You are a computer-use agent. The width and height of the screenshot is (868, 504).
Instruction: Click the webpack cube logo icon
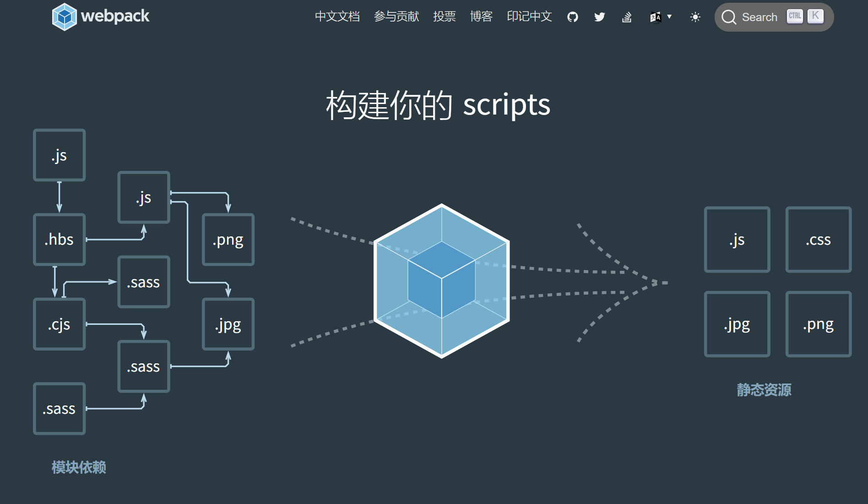coord(64,17)
